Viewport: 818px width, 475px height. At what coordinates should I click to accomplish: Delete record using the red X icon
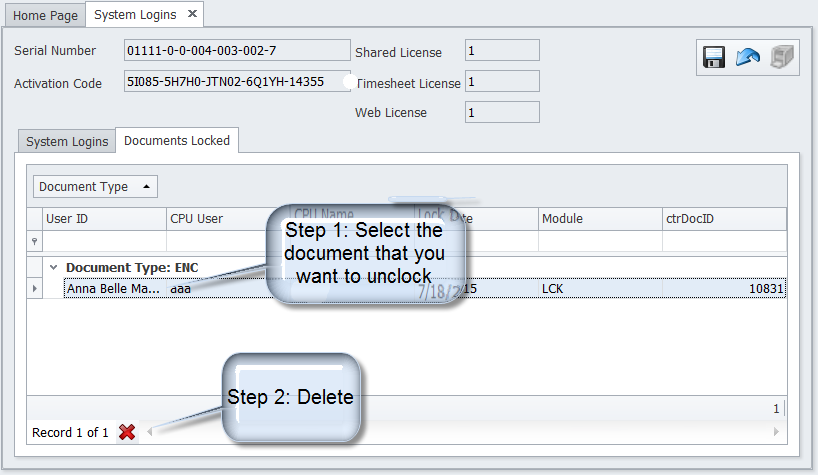coord(127,432)
